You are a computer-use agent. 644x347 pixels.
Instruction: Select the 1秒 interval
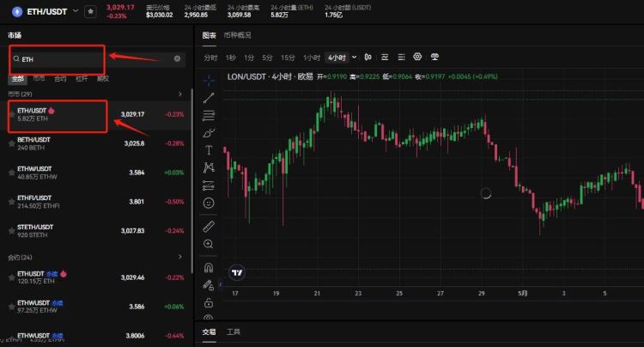click(x=230, y=58)
